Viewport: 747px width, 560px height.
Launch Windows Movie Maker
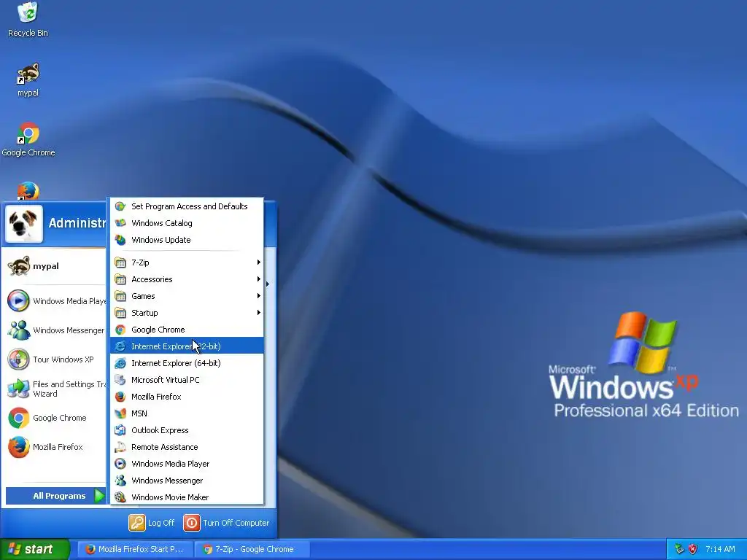tap(187, 497)
